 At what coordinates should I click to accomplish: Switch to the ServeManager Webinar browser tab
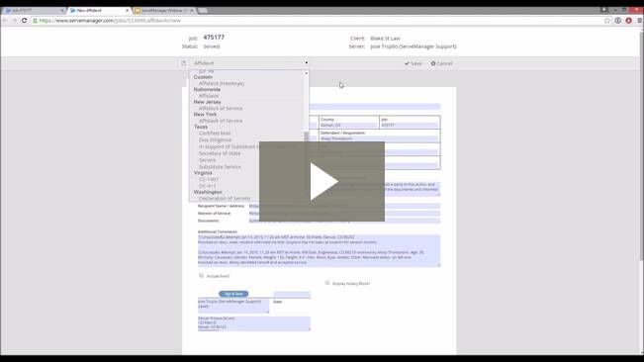coord(164,10)
